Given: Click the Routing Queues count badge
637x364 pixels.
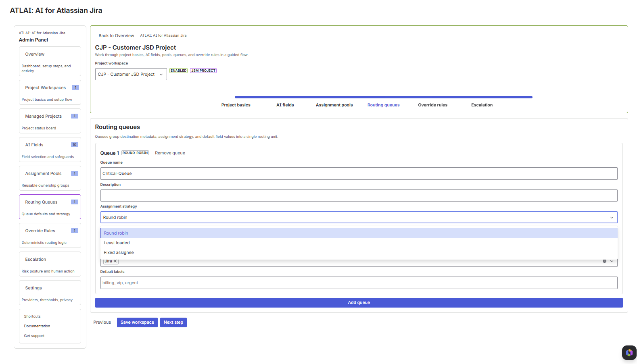Looking at the screenshot, I should coord(75,202).
